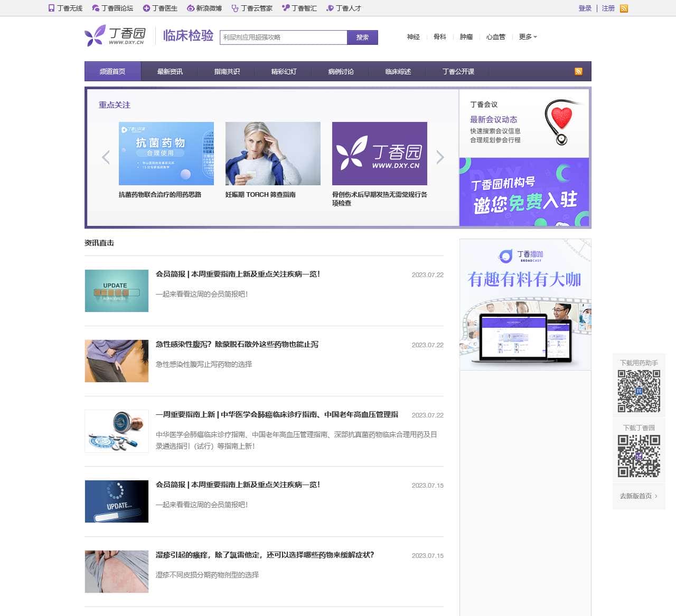Go to the 病例讨论 tab
The width and height of the screenshot is (676, 616).
coord(341,71)
